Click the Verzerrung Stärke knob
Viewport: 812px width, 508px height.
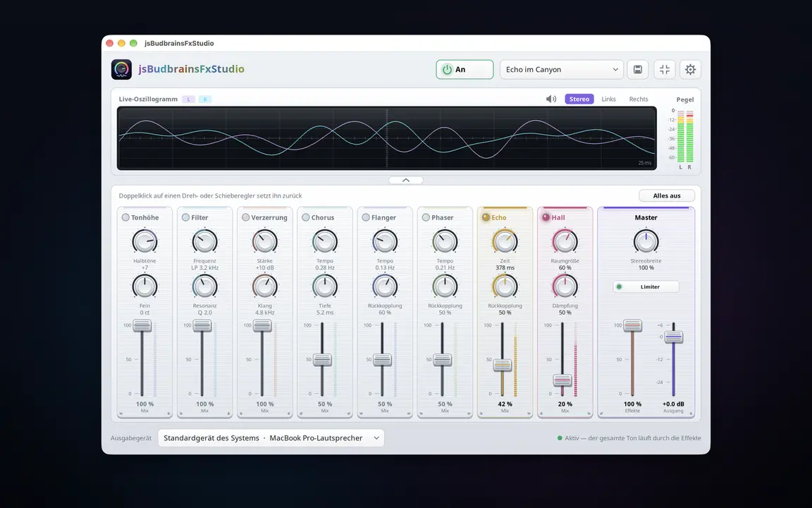264,241
